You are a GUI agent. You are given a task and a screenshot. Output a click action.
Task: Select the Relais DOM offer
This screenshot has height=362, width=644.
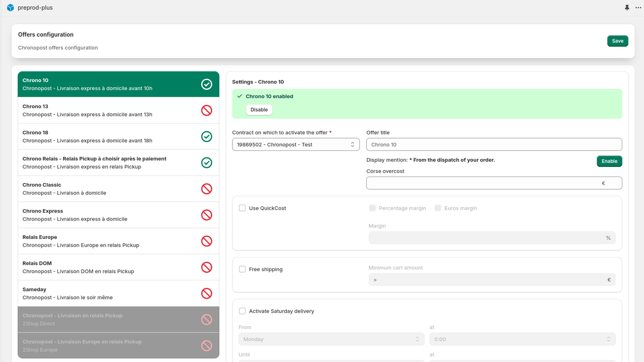coord(118,267)
